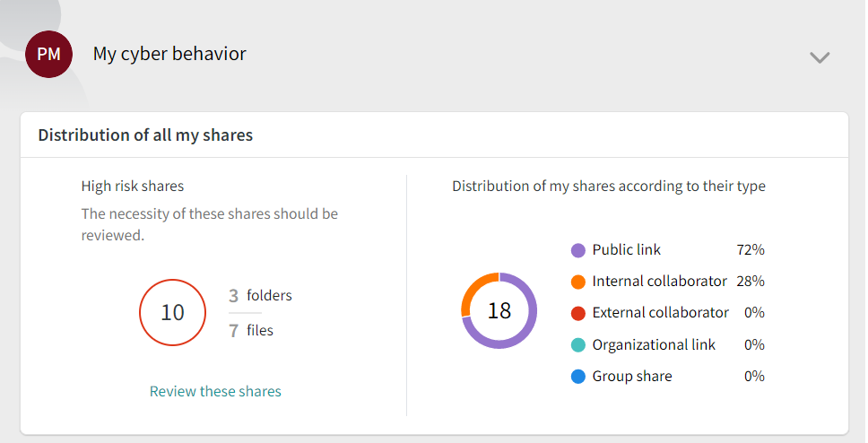Click the Public link legend label
Screen dimensions: 868x443
pyautogui.click(x=626, y=249)
